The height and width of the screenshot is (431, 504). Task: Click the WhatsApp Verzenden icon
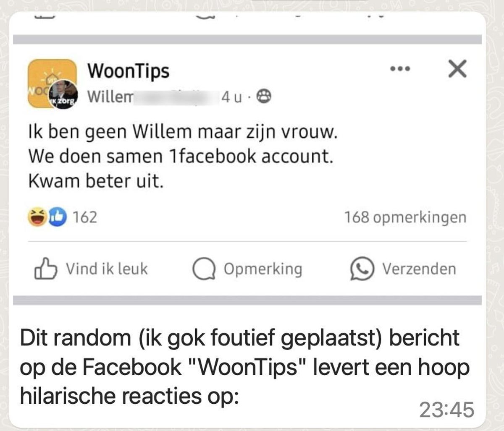point(362,269)
